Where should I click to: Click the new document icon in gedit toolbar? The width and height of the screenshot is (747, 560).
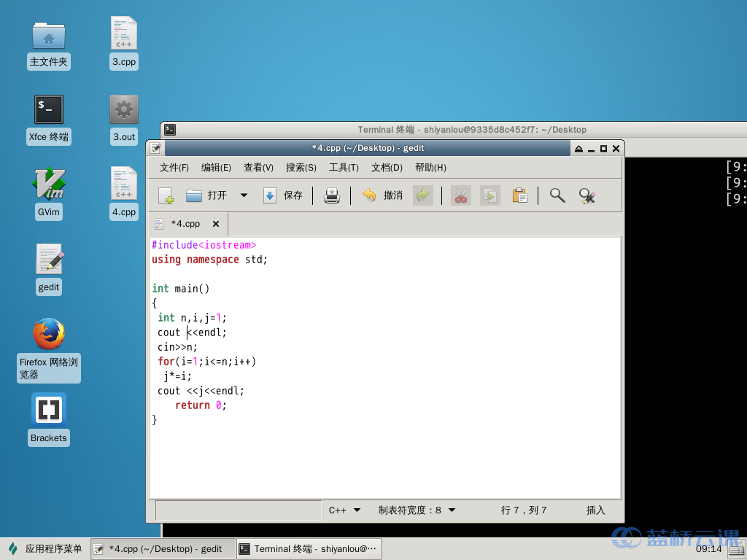(166, 195)
